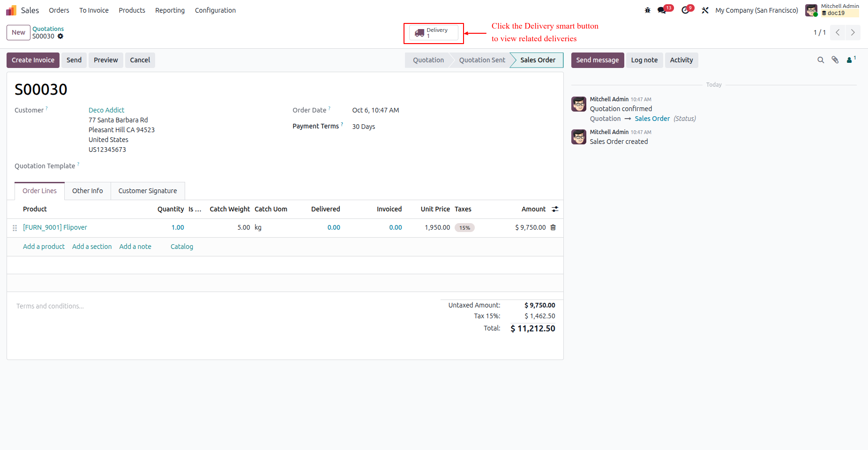Click the Create Invoice button
Viewport: 868px width, 450px height.
(33, 60)
